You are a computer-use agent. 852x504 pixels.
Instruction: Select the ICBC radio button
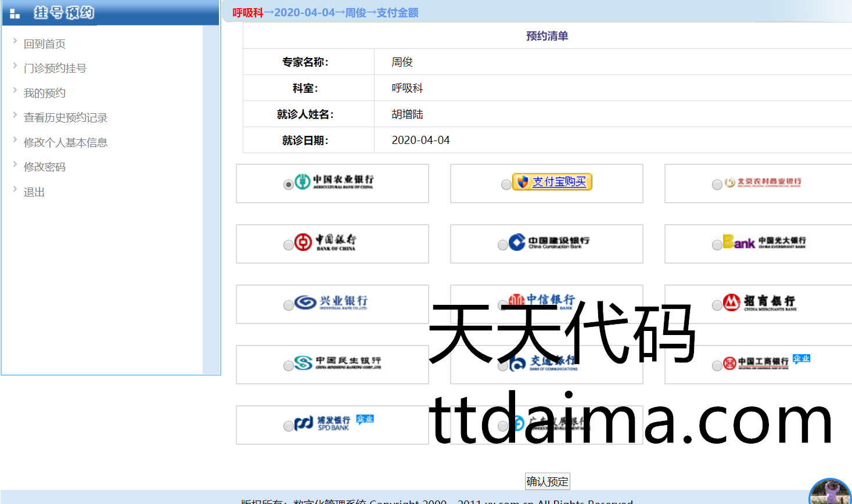click(x=717, y=366)
